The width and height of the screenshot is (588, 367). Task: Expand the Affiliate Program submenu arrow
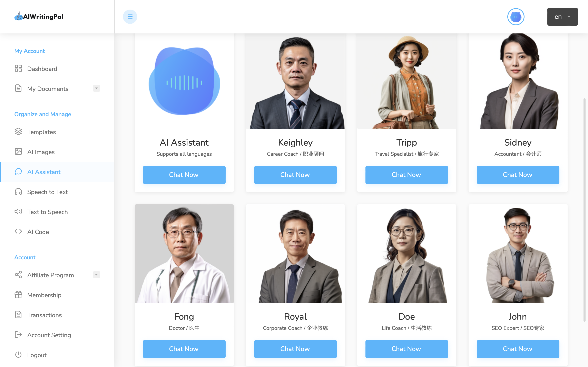96,275
